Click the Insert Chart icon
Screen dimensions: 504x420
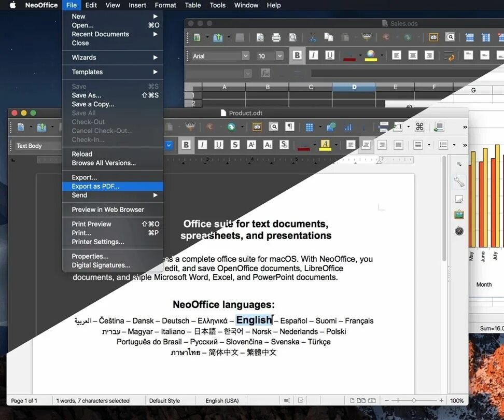click(x=348, y=127)
